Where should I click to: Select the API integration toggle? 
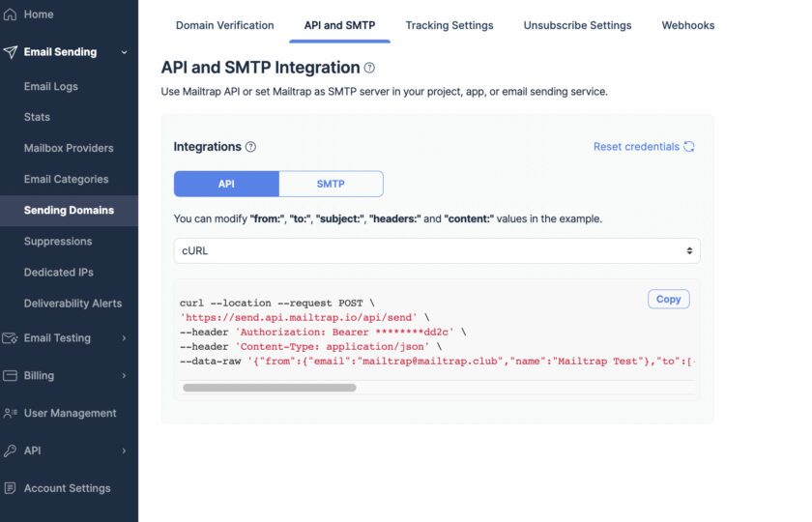click(226, 184)
